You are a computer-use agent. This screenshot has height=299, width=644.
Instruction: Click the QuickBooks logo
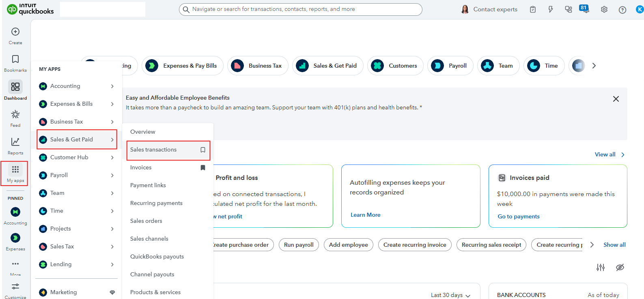pyautogui.click(x=30, y=9)
